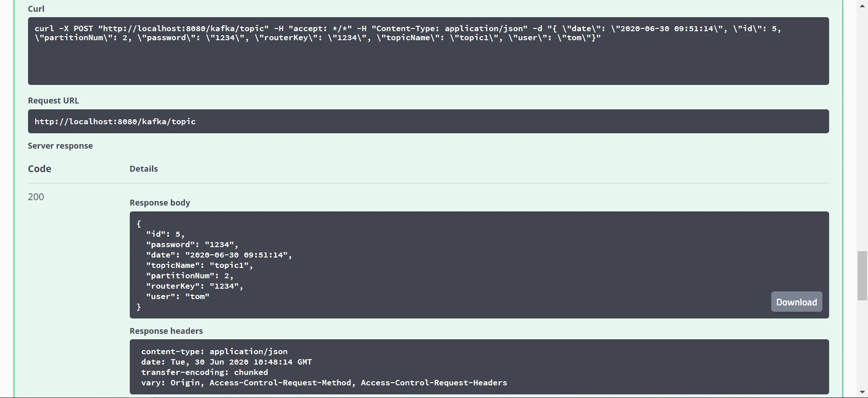
Task: Click the Curl heading
Action: point(36,9)
